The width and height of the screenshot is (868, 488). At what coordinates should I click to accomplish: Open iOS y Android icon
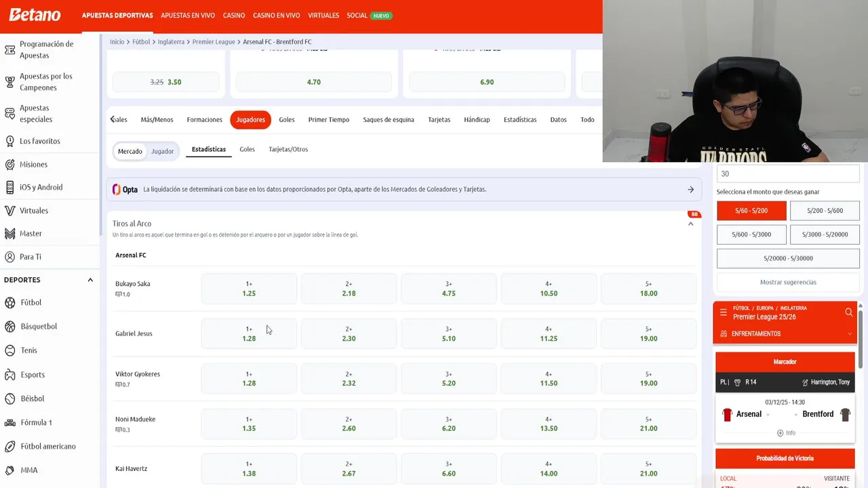[9, 187]
